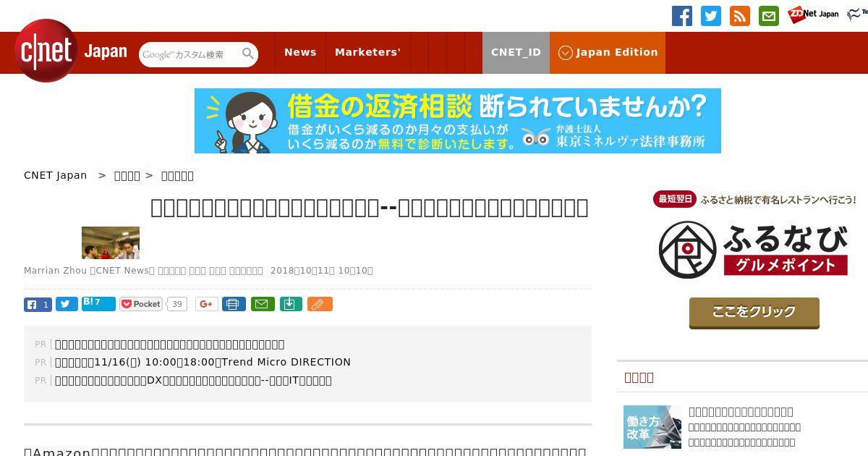
Task: Tweet the article via the share-row Twitter button
Action: [x=67, y=305]
